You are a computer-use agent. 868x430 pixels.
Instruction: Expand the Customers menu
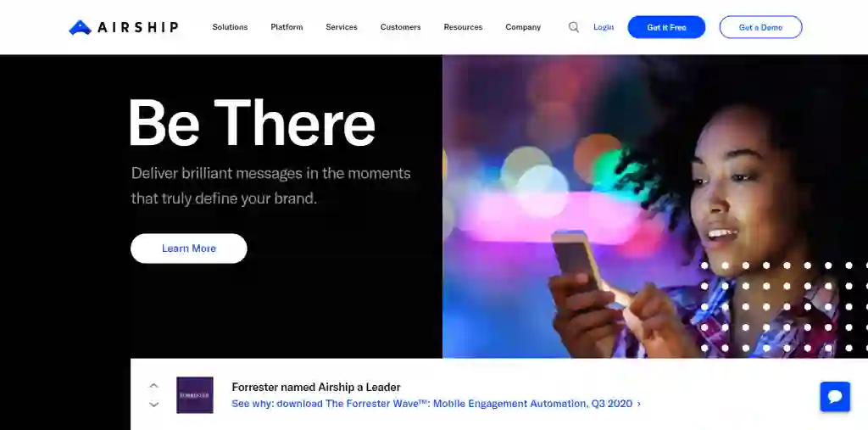[400, 27]
